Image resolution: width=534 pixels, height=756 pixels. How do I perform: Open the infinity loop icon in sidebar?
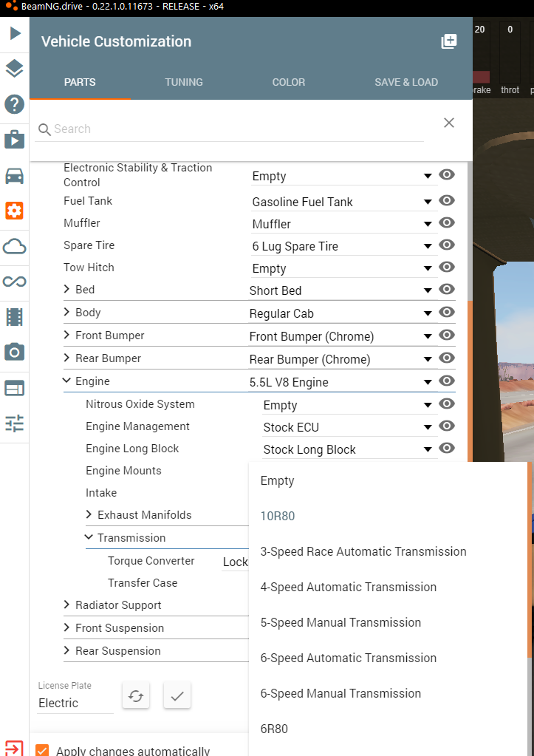[x=15, y=281]
